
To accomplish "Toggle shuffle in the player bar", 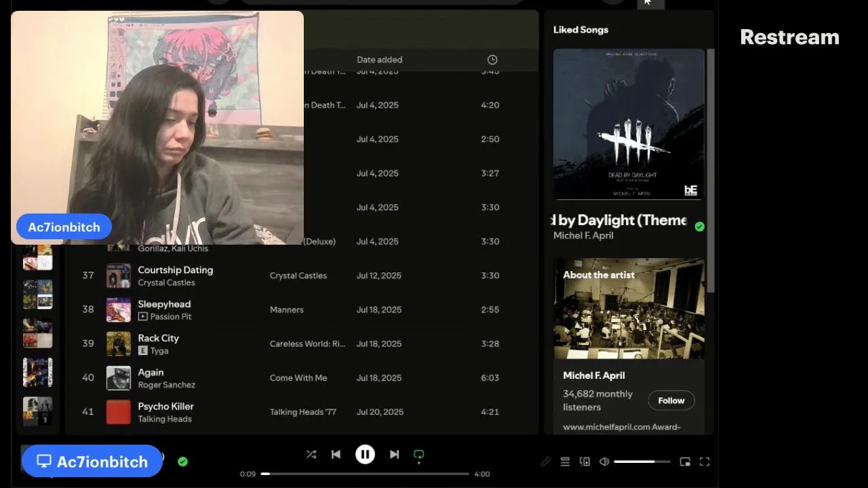I will coord(311,455).
